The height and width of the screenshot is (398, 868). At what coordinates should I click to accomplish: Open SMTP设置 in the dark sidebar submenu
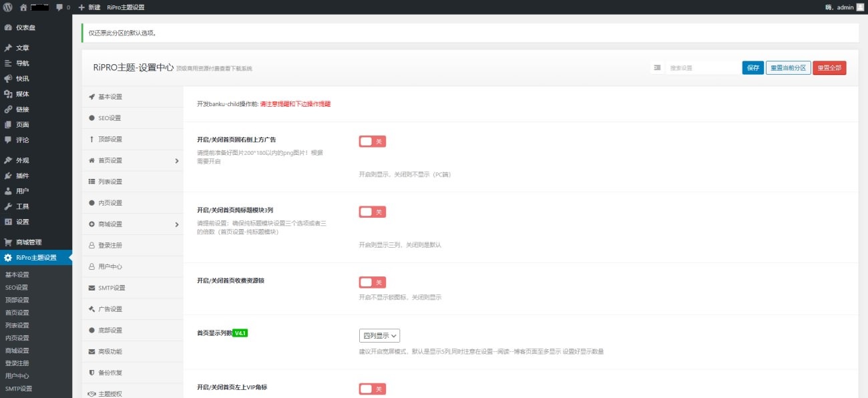coord(19,389)
